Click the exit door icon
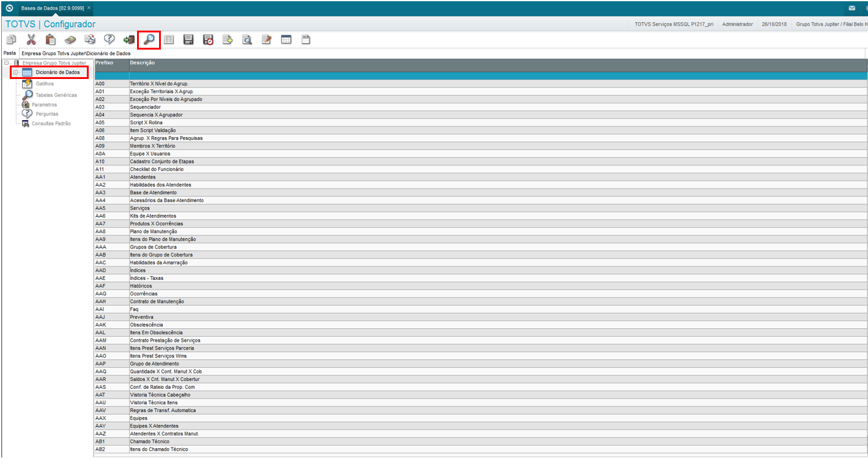Screen dimensions: 868x458 [129, 40]
